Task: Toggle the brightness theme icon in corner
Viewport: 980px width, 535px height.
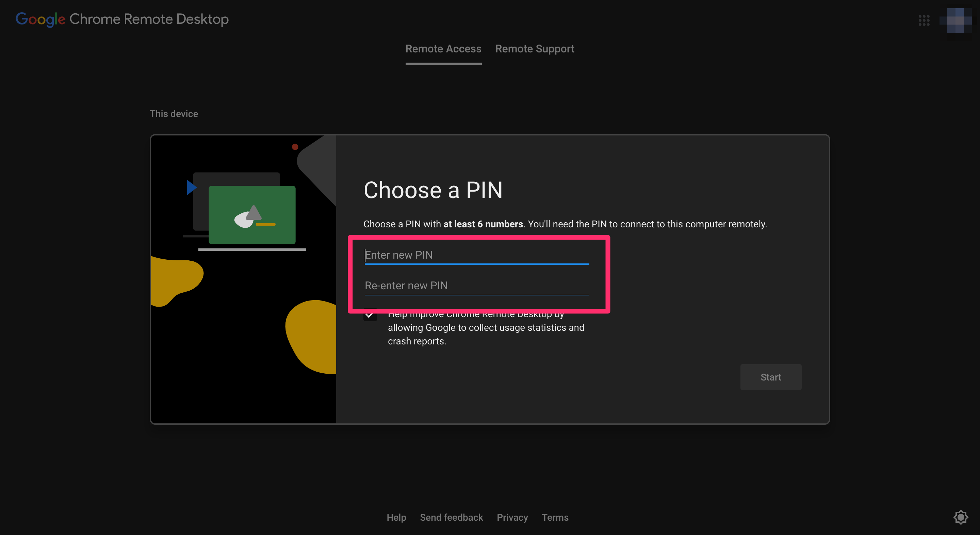Action: (x=961, y=517)
